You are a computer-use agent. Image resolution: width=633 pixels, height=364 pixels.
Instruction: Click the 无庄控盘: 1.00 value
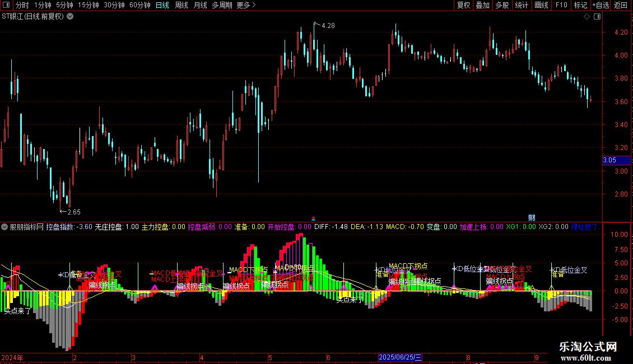pos(117,227)
